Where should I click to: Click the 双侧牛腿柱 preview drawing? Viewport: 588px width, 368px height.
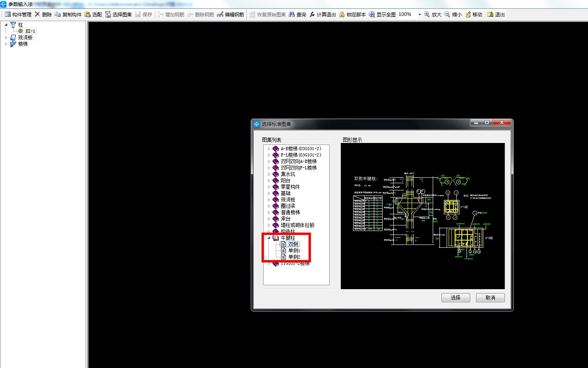click(423, 216)
